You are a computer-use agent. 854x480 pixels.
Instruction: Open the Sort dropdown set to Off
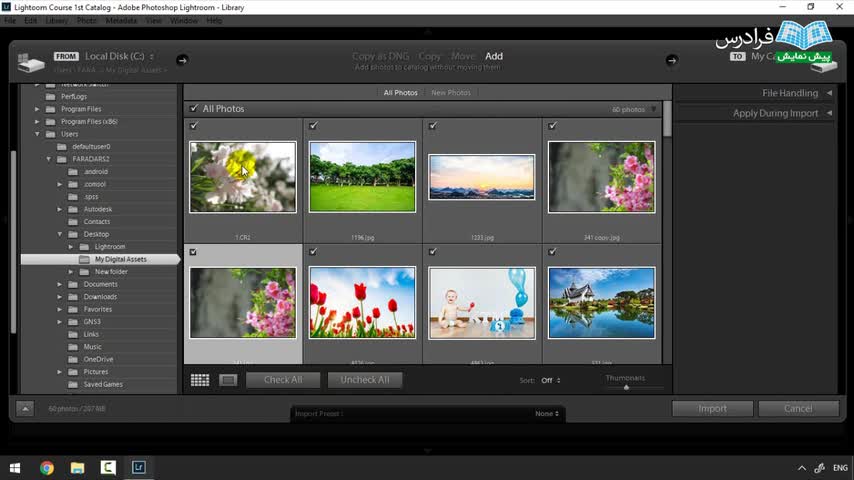551,380
